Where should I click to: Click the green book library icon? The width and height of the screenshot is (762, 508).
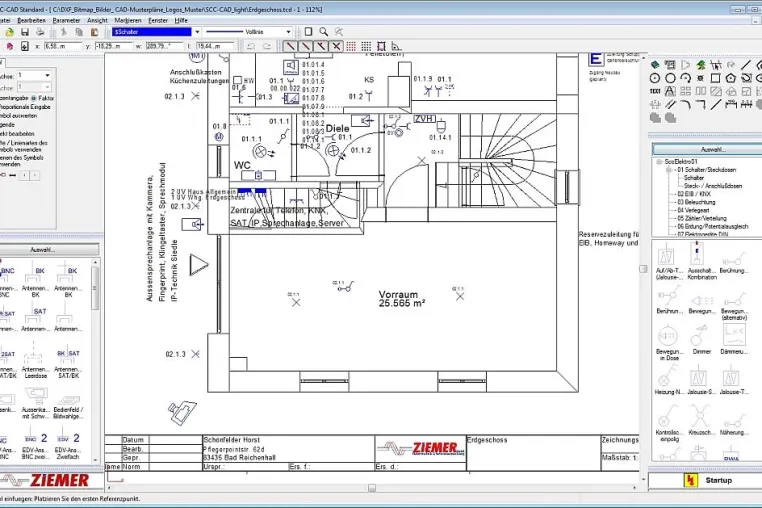tap(655, 65)
